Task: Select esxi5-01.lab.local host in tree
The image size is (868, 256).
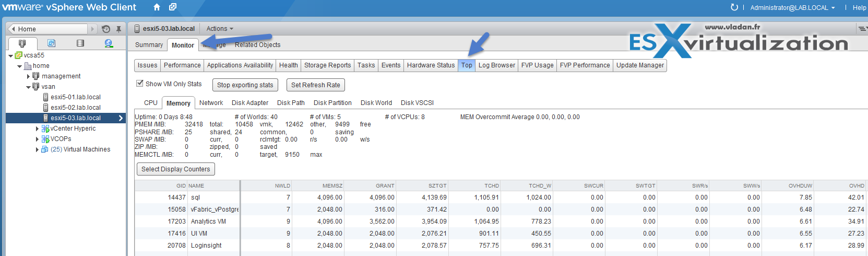Action: pyautogui.click(x=75, y=97)
